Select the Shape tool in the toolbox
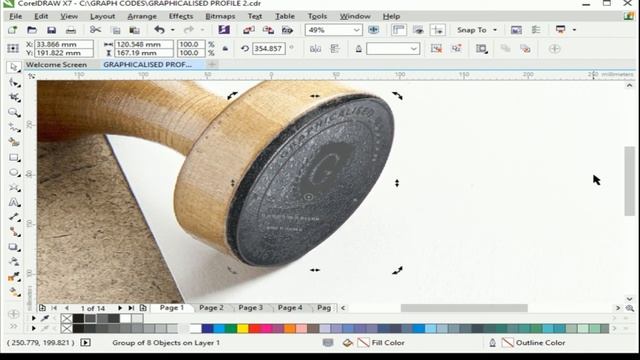 click(14, 83)
